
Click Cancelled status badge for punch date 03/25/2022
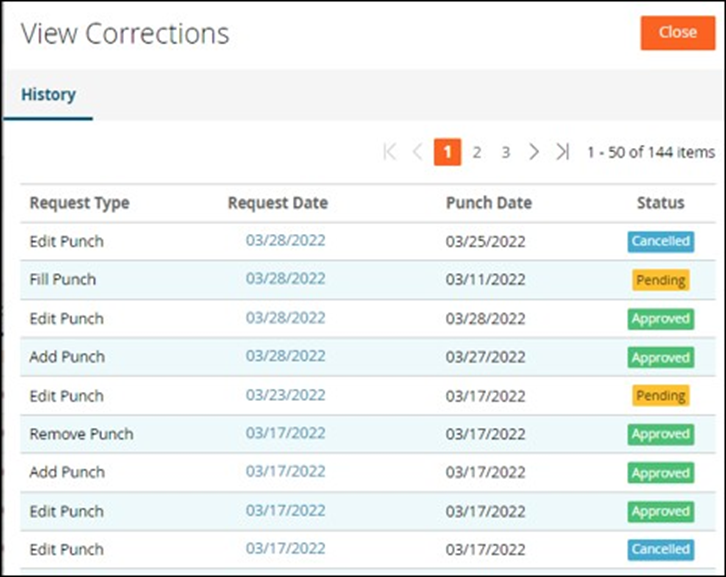click(x=661, y=241)
